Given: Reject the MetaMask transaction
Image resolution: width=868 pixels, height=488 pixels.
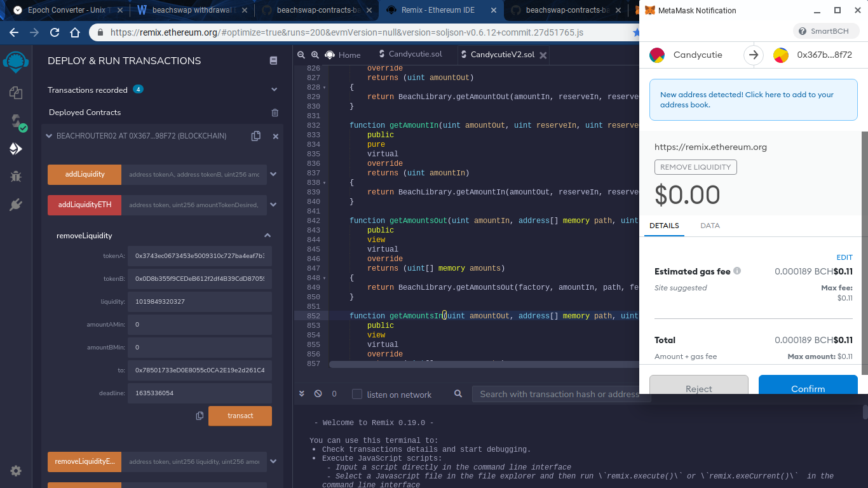Looking at the screenshot, I should (x=699, y=384).
